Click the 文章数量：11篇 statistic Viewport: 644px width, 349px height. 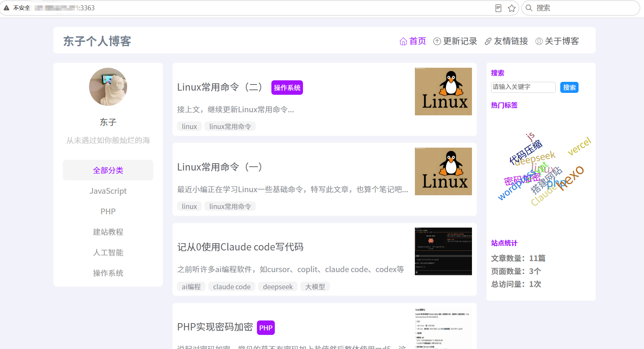(518, 258)
